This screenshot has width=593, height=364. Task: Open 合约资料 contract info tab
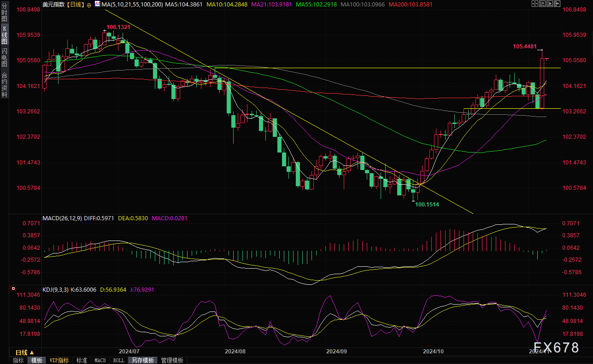pyautogui.click(x=4, y=85)
